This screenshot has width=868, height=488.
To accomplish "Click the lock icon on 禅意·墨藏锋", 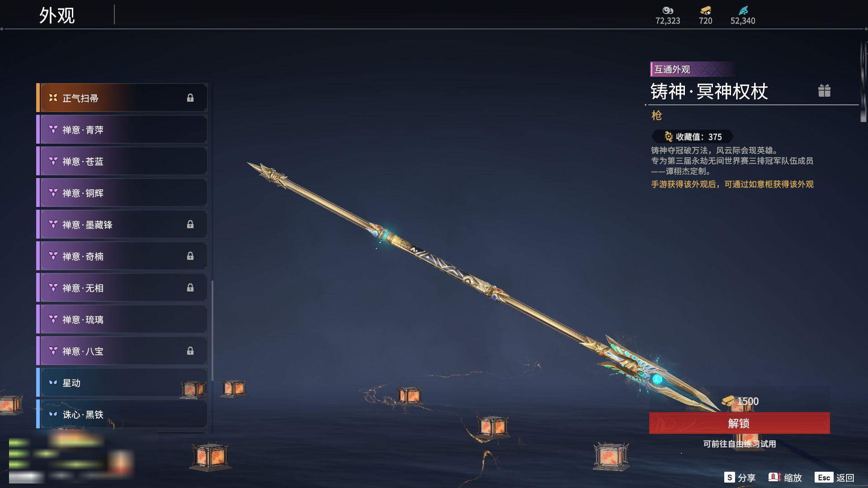I will (190, 225).
